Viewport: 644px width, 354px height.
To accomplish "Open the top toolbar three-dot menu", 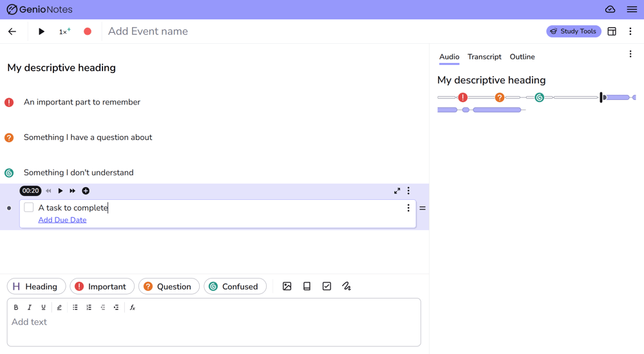I will pos(630,31).
